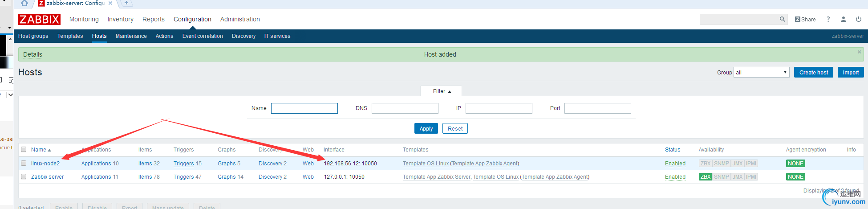The image size is (868, 209).
Task: Focus the Name filter field
Action: (304, 108)
